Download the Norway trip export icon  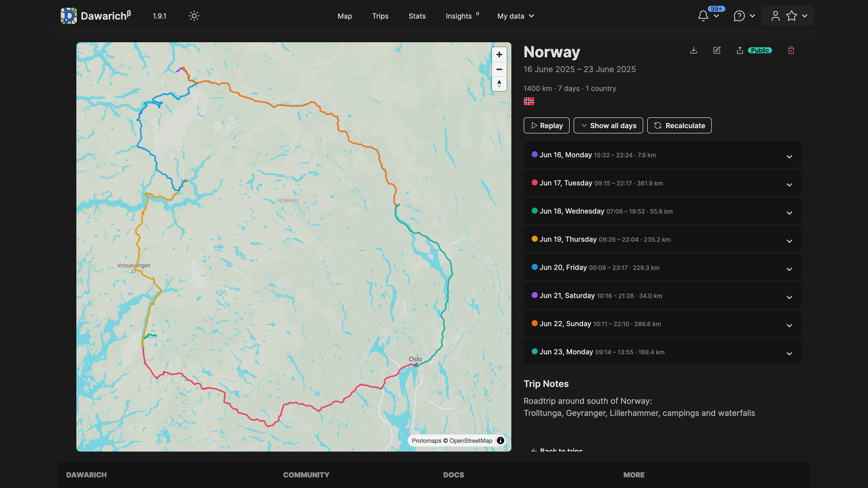point(693,50)
